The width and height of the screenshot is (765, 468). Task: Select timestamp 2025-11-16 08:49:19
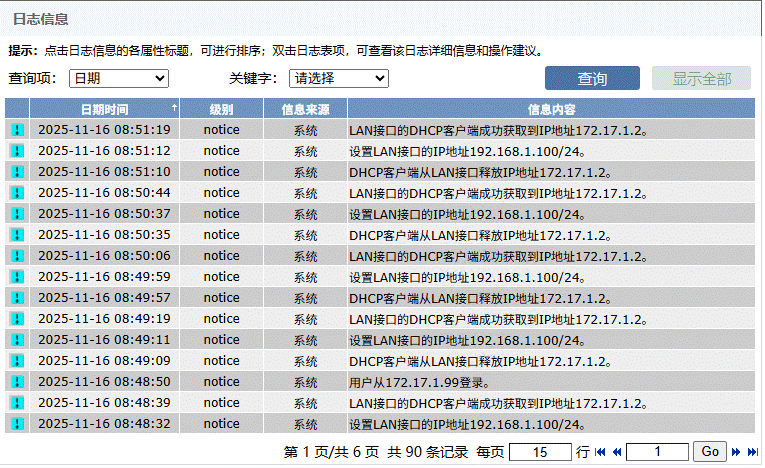pos(104,319)
